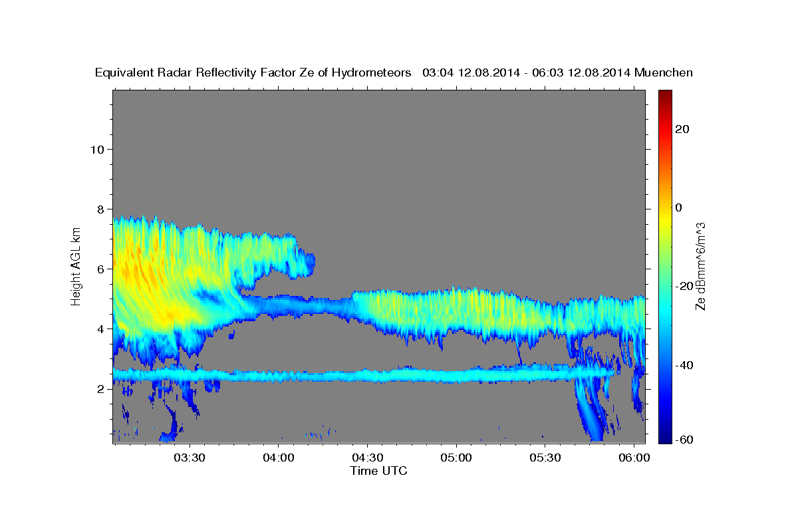
Task: Click the height axis label "6"
Action: (101, 269)
